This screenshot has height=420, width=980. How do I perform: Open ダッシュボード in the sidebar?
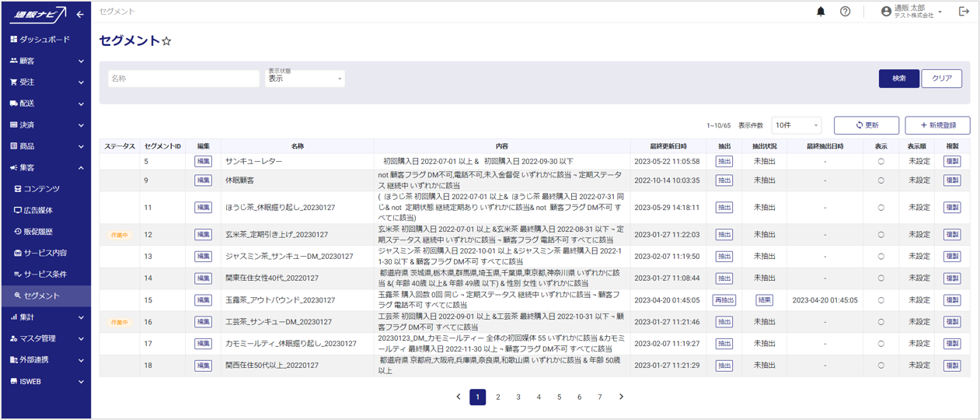44,39
